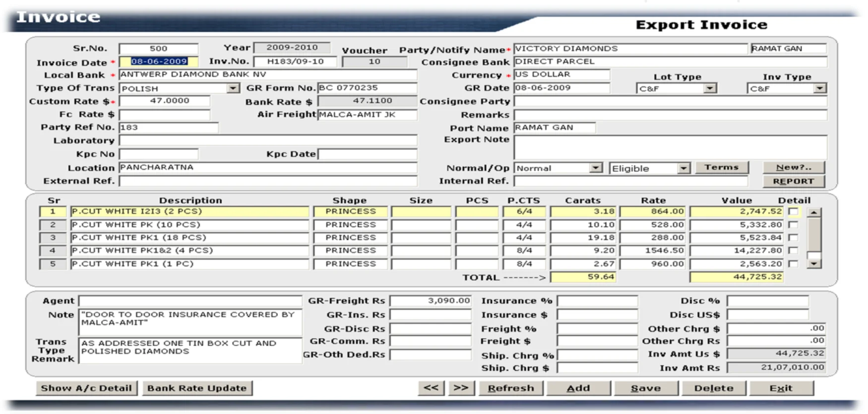
Task: Open the Inv Type dropdown
Action: (820, 88)
